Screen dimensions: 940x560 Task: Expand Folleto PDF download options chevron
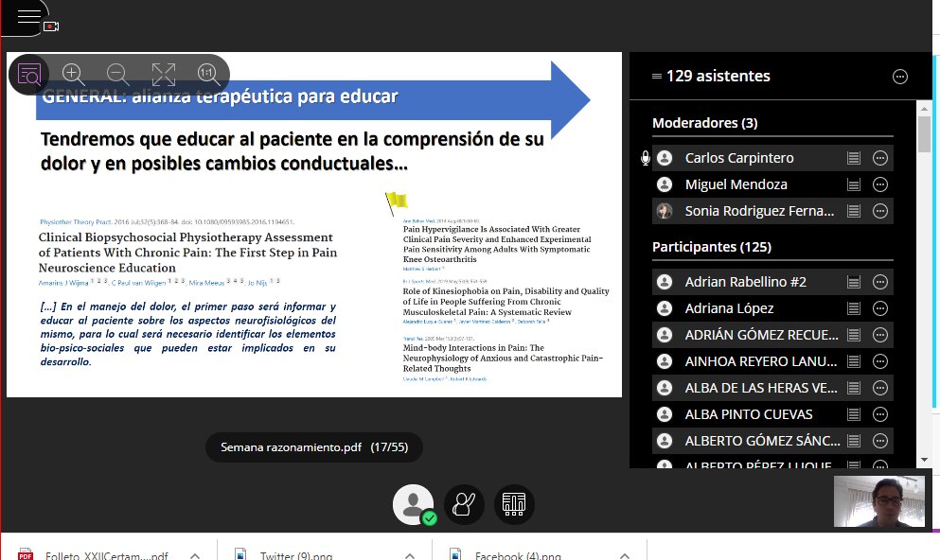195,556
